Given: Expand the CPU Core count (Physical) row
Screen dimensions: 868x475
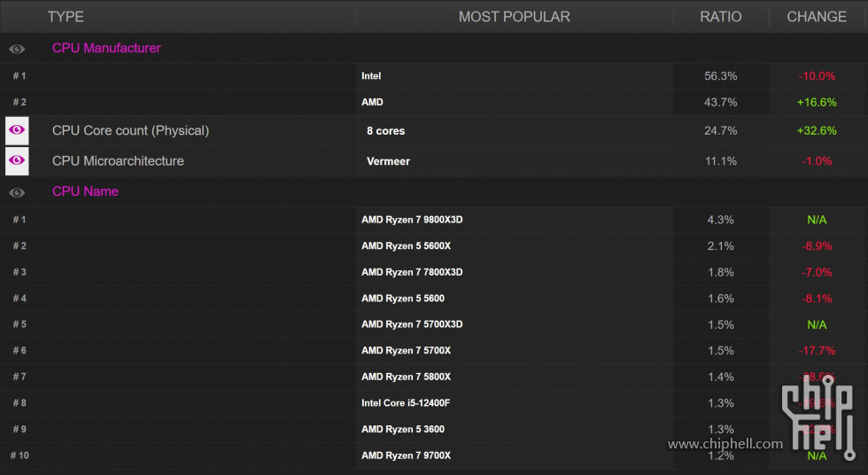Looking at the screenshot, I should click(131, 130).
